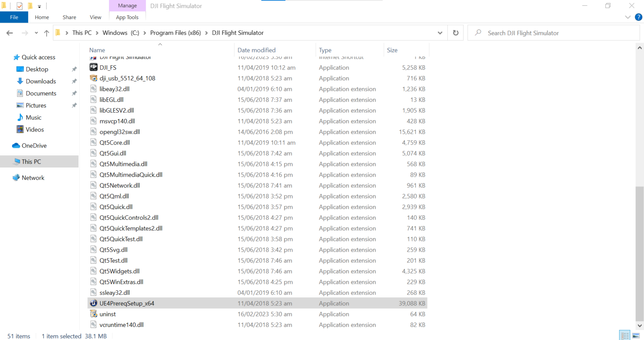Expand the ribbon using the chevron
The height and width of the screenshot is (340, 644).
pos(628,17)
